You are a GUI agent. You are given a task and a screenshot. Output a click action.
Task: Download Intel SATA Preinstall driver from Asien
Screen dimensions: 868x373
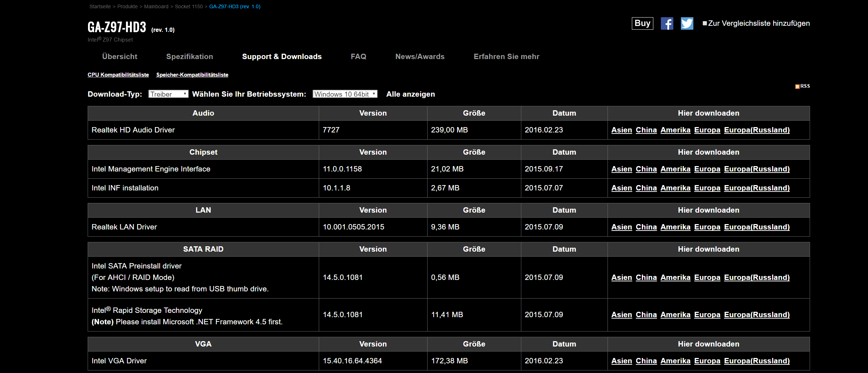tap(621, 277)
